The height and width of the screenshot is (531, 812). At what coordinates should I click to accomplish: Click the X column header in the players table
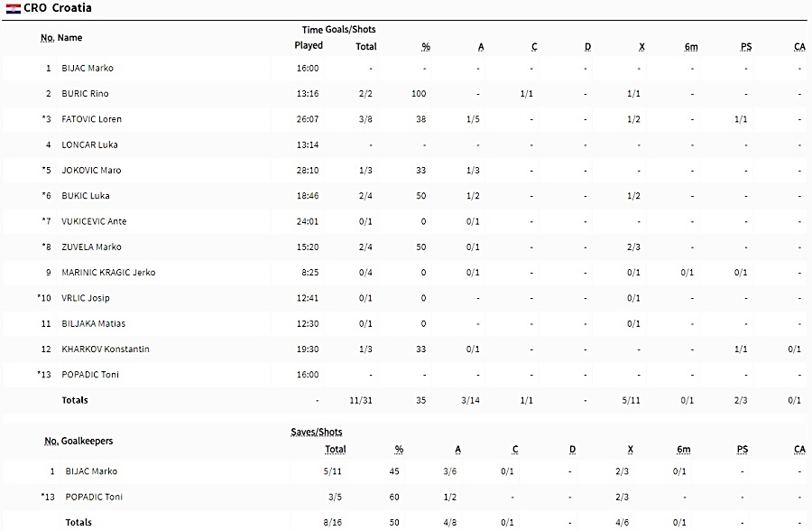641,47
